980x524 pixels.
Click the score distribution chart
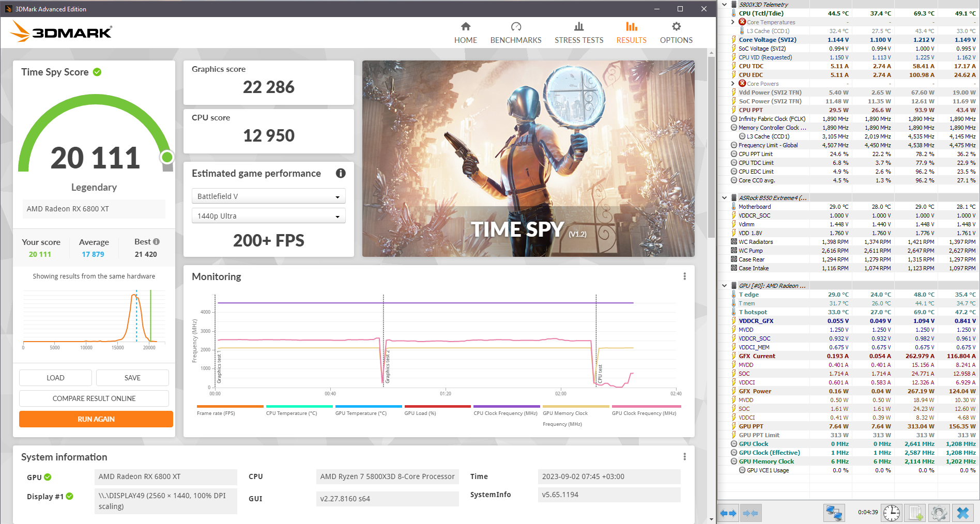(94, 319)
